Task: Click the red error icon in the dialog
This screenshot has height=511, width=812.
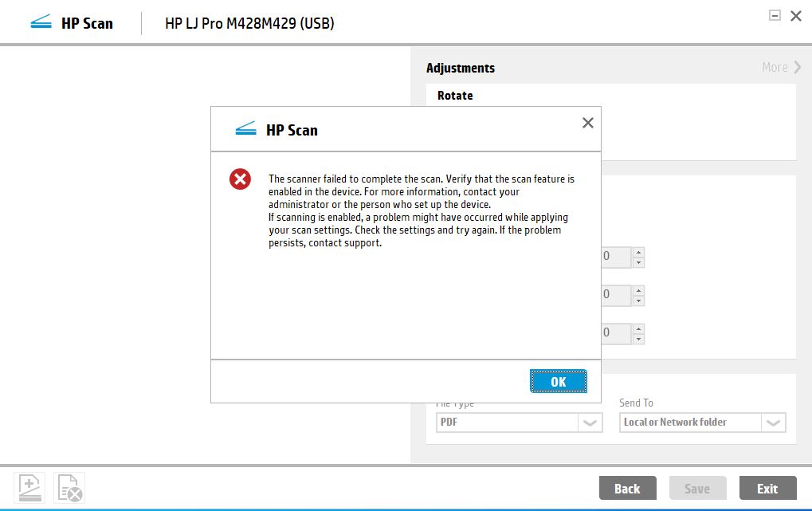Action: pyautogui.click(x=239, y=179)
